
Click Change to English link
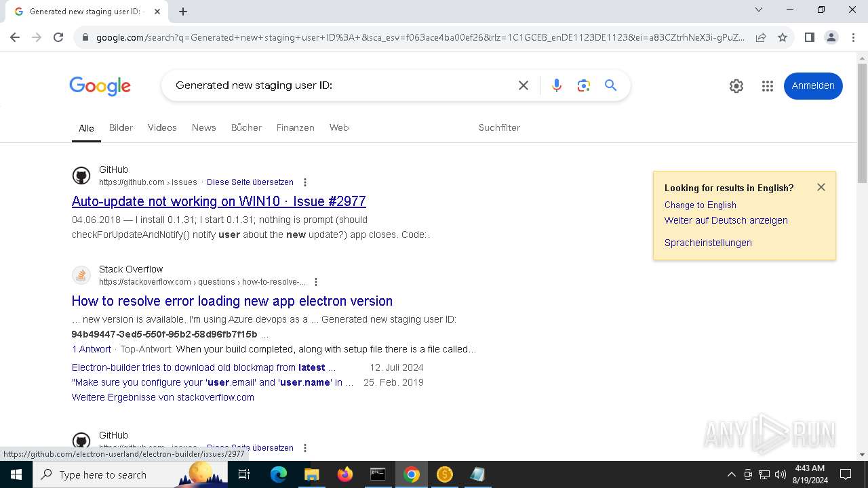click(x=701, y=205)
